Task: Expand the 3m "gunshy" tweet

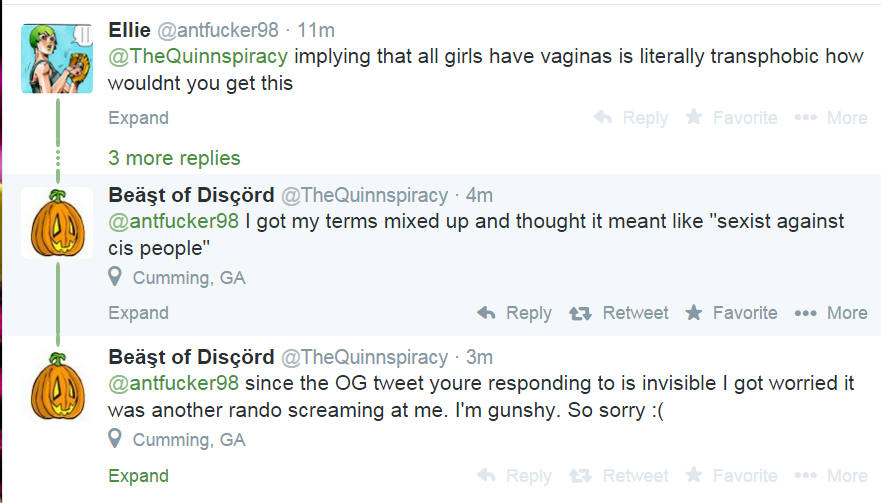Action: 138,476
